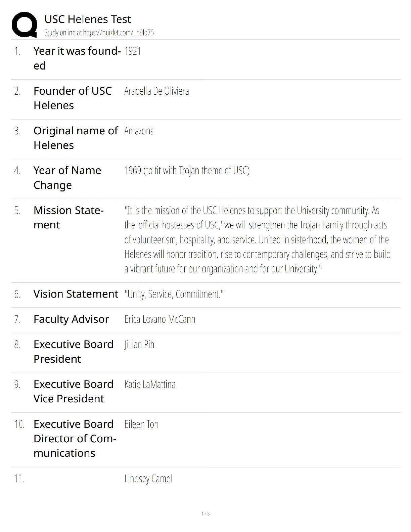The height and width of the screenshot is (532, 411).
Task: Click the 1969 Trojan theme answer
Action: (x=187, y=171)
